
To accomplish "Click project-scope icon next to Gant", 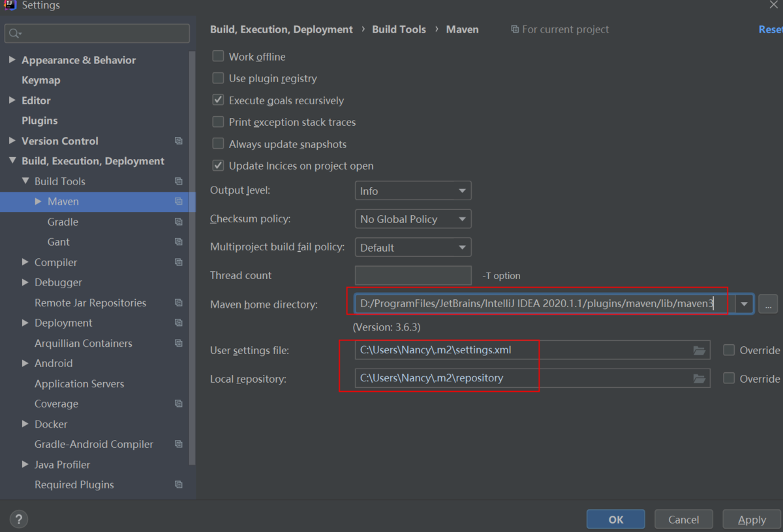I will click(179, 242).
